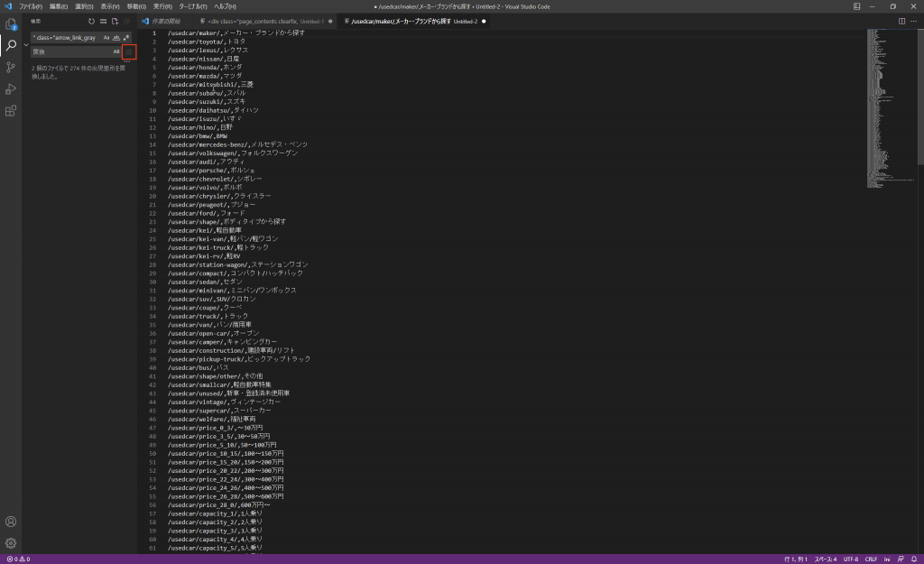Switch to the 作業の開始 tab
The width and height of the screenshot is (924, 564).
point(165,22)
